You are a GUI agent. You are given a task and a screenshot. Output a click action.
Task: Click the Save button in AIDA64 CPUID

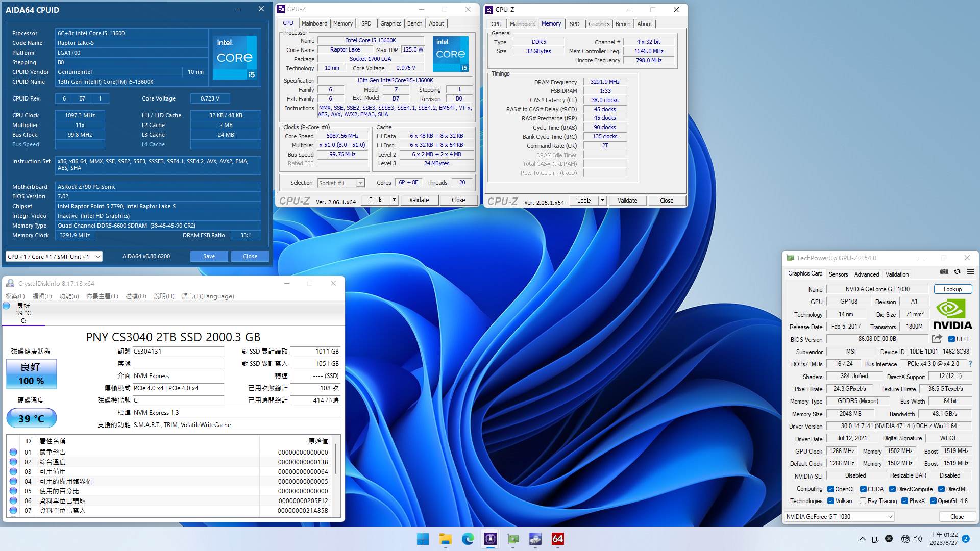pyautogui.click(x=209, y=256)
